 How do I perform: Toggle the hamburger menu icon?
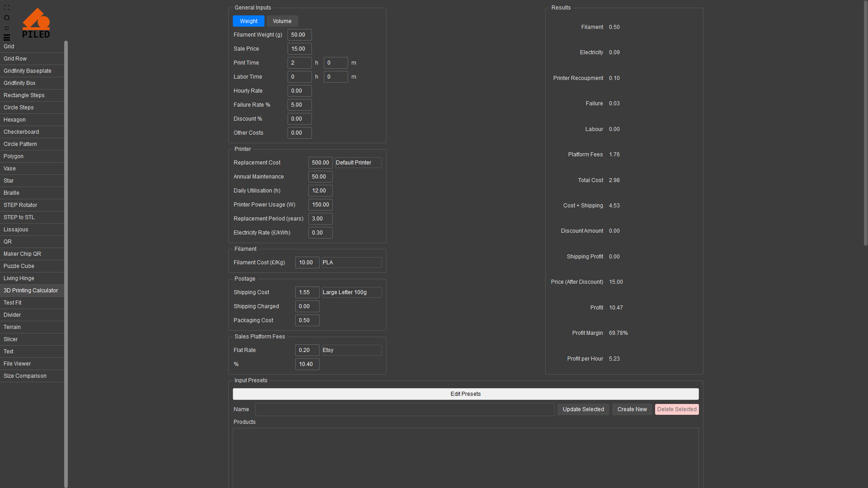tap(7, 38)
